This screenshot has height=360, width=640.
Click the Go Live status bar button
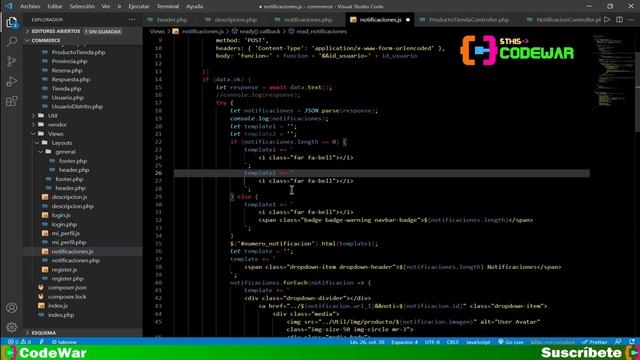click(x=511, y=342)
